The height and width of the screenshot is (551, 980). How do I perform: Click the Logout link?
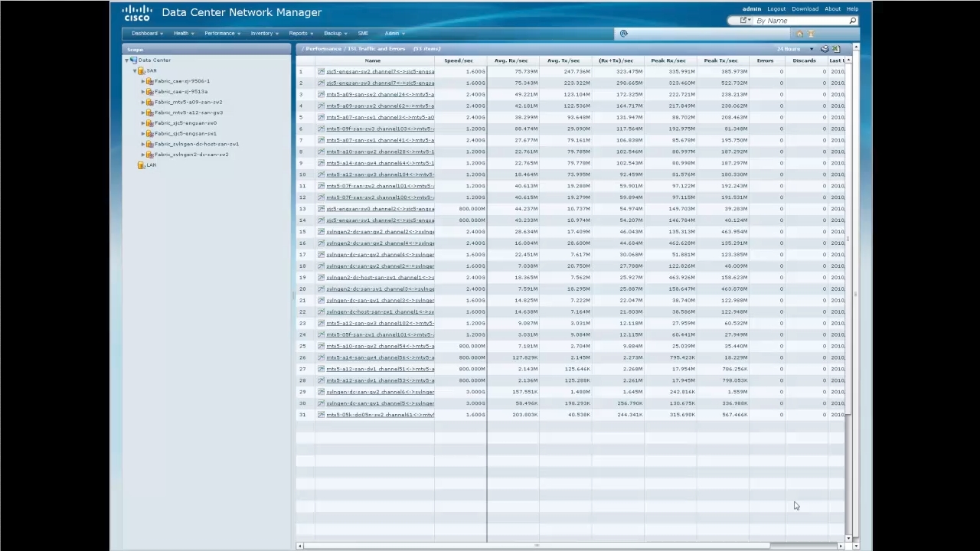pyautogui.click(x=776, y=9)
